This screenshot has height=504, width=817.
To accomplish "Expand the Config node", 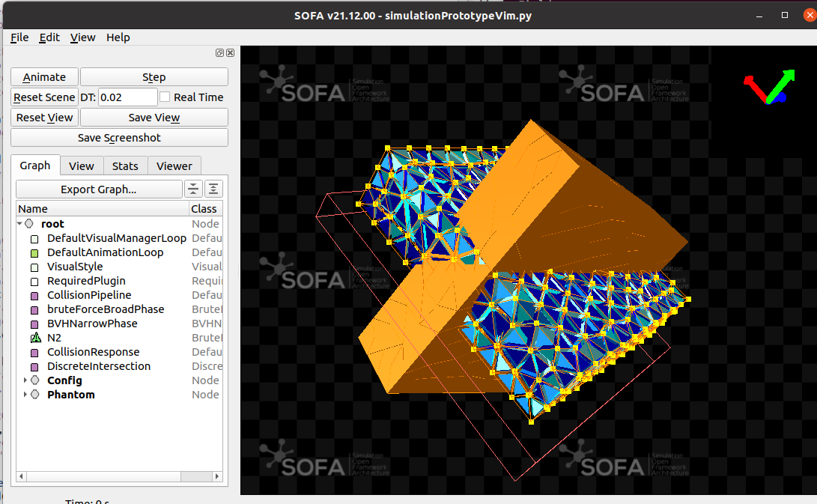I will tap(25, 380).
